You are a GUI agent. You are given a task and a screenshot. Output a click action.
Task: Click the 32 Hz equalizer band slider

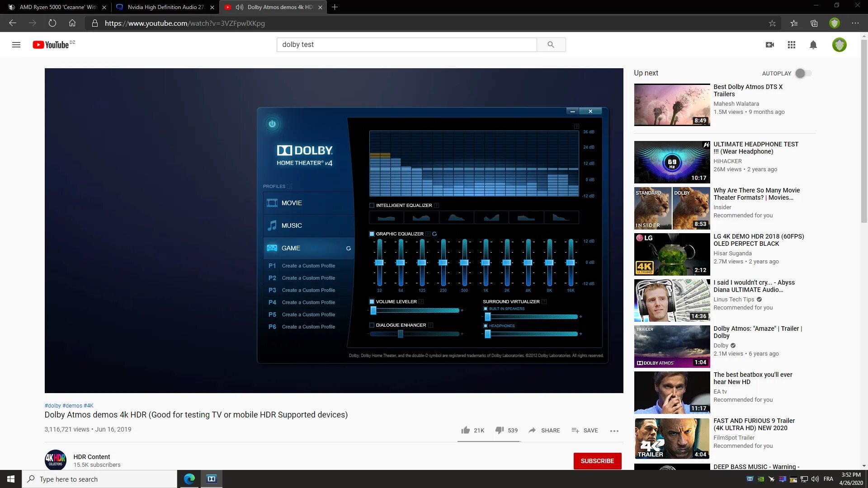[379, 263]
